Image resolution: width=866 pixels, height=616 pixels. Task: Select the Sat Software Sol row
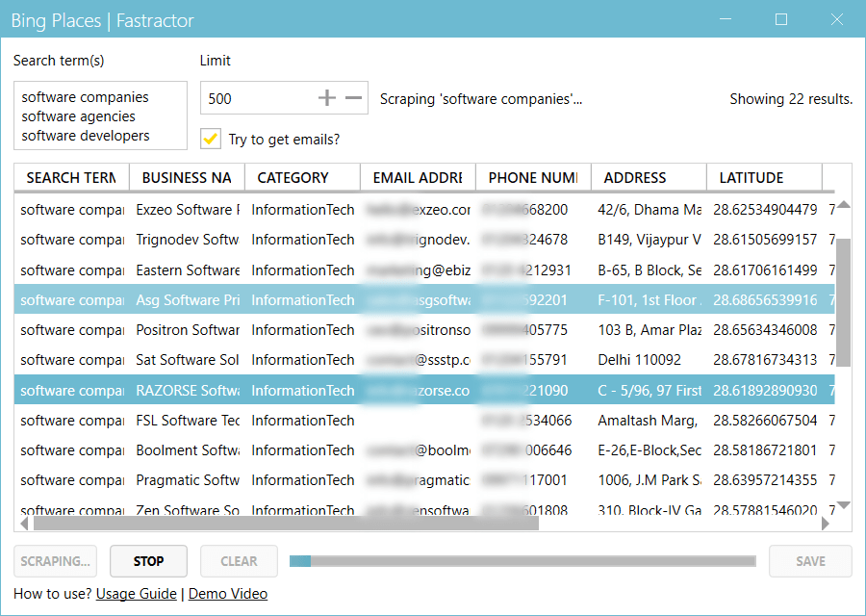(x=424, y=360)
